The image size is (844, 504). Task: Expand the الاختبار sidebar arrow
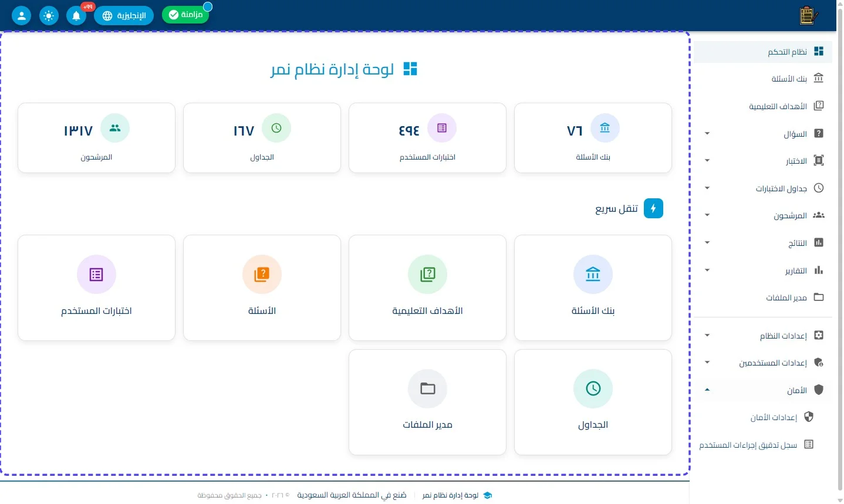point(707,161)
